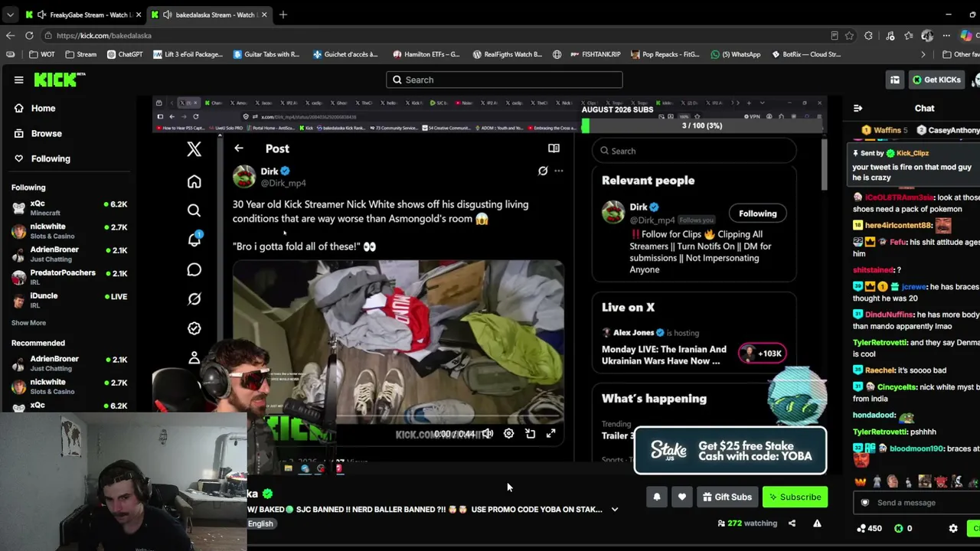980x551 pixels.
Task: Toggle notifications bell for bakedalaska
Action: 656,497
